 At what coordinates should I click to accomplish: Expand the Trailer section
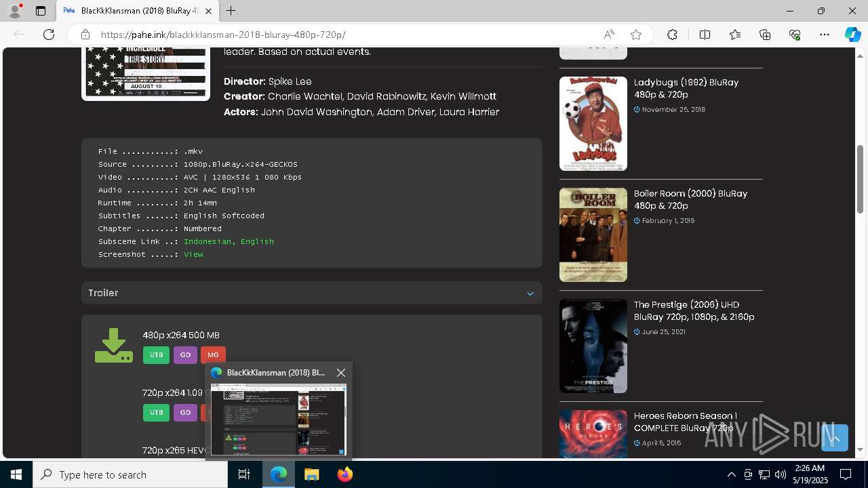pyautogui.click(x=312, y=293)
